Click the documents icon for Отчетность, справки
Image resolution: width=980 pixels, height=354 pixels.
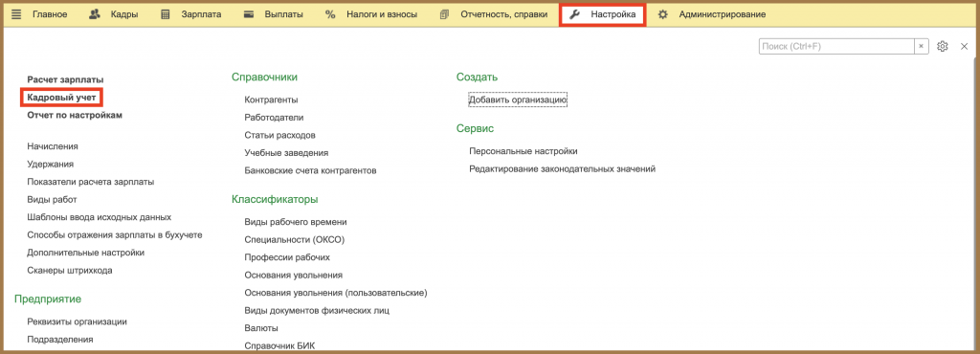click(444, 14)
